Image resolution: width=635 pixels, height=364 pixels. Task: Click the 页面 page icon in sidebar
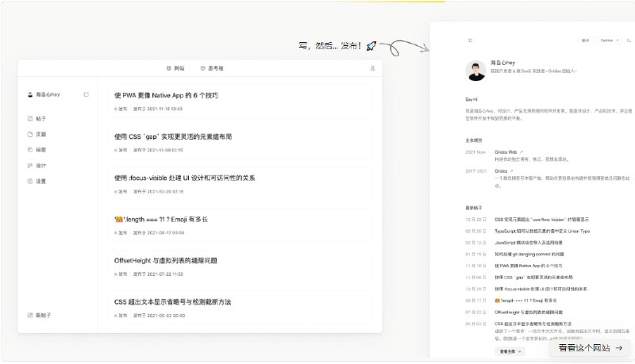30,134
